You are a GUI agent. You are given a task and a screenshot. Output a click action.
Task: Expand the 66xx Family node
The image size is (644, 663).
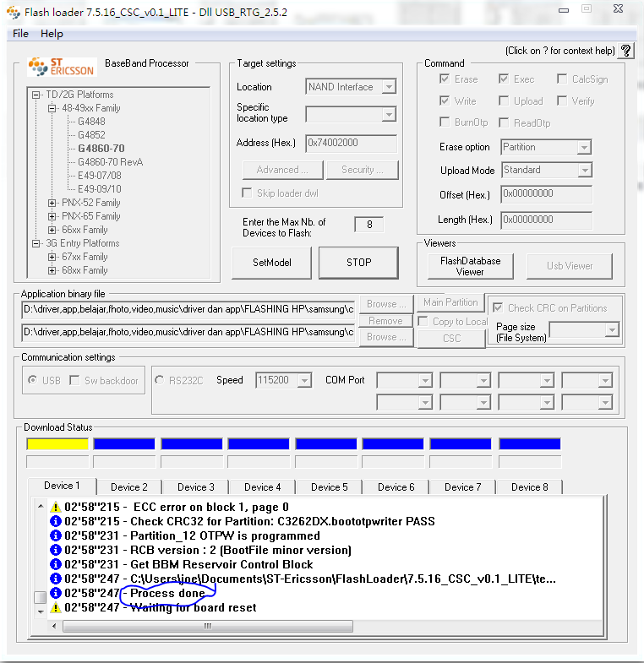tap(52, 230)
